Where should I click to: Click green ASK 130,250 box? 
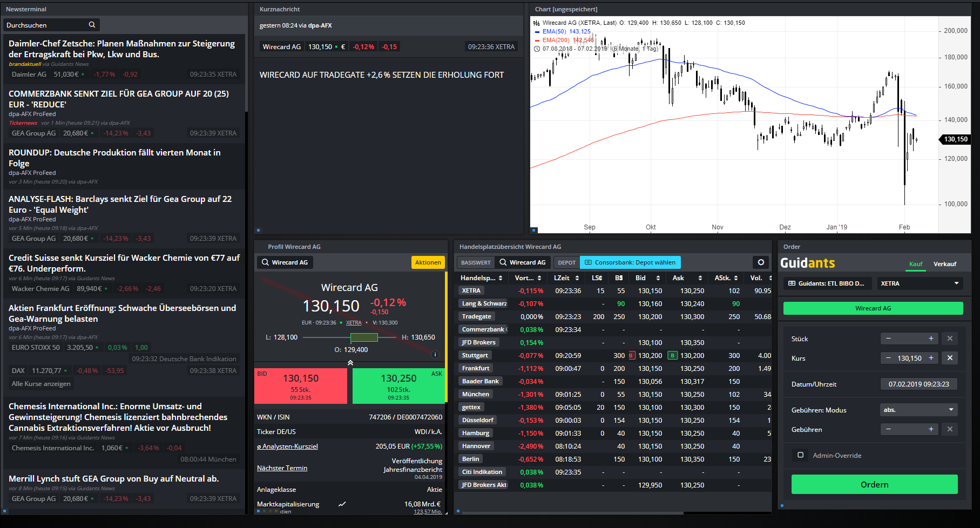coord(398,385)
